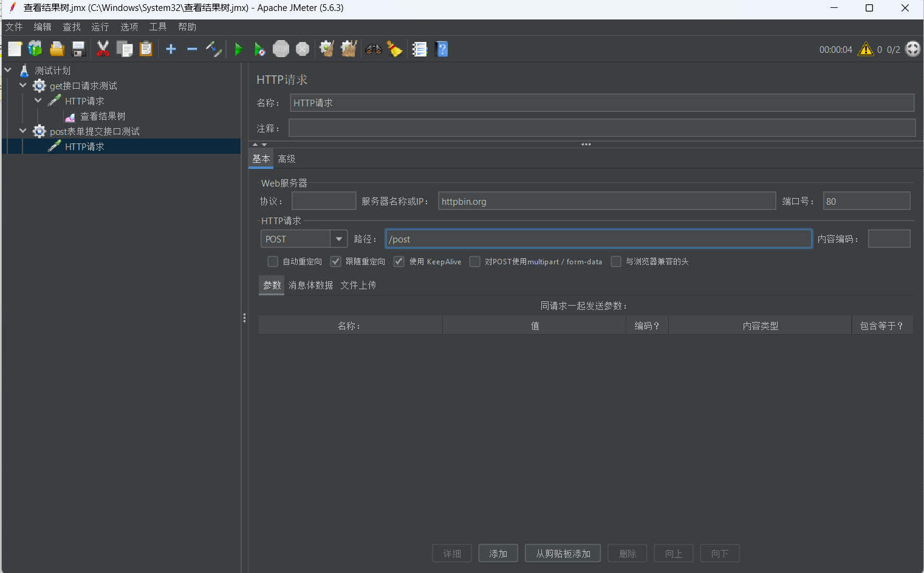924x573 pixels.
Task: Open the 选项 menu
Action: (129, 27)
